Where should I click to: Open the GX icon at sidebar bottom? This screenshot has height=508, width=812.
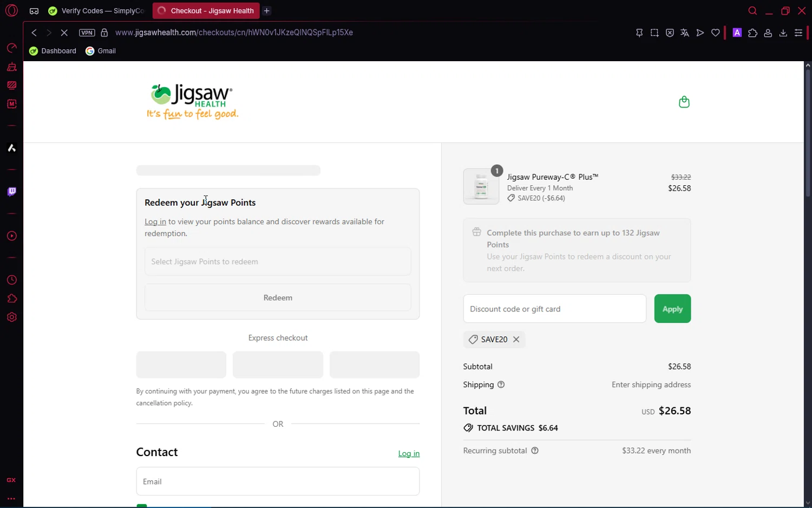click(x=11, y=480)
